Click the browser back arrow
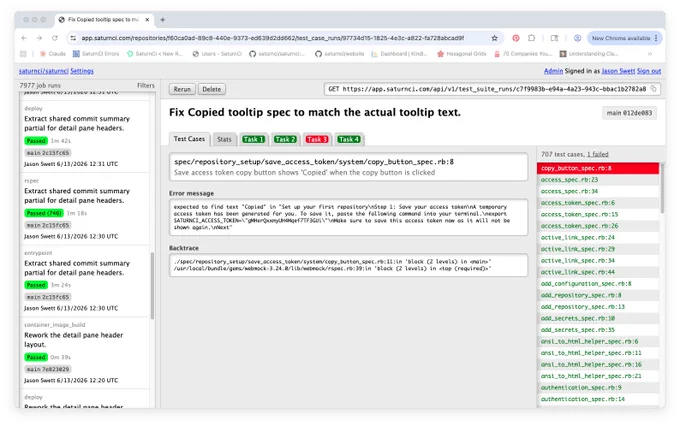The width and height of the screenshot is (680, 426). coord(24,38)
